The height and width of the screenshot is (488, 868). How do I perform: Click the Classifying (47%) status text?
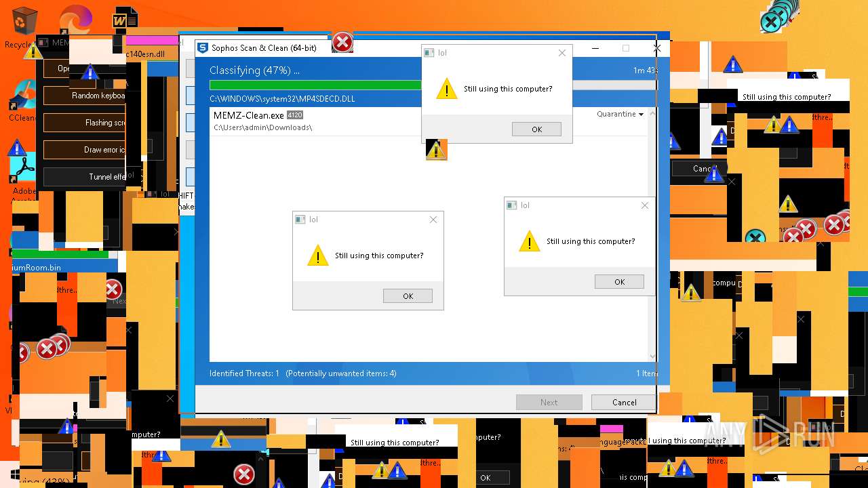254,70
